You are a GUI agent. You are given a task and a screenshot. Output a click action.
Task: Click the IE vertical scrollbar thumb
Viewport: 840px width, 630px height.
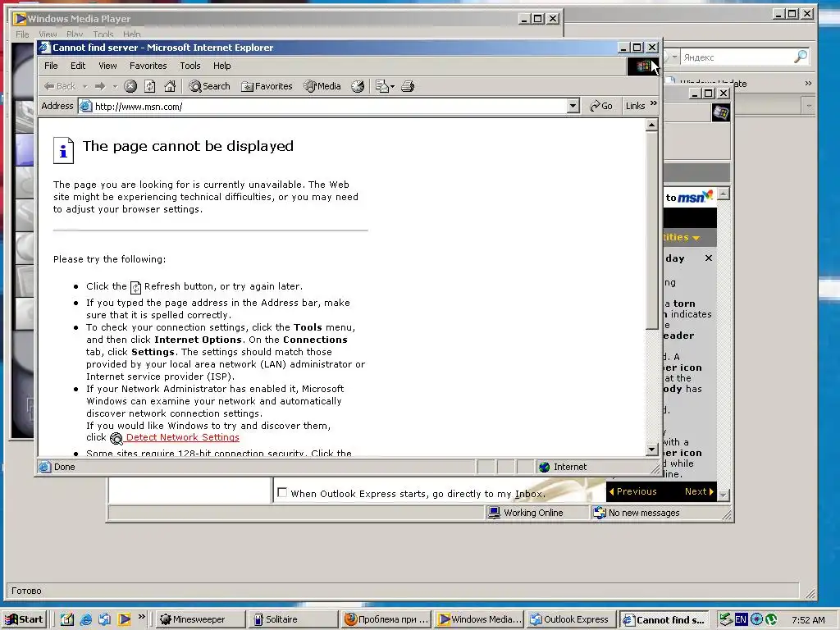pyautogui.click(x=651, y=231)
